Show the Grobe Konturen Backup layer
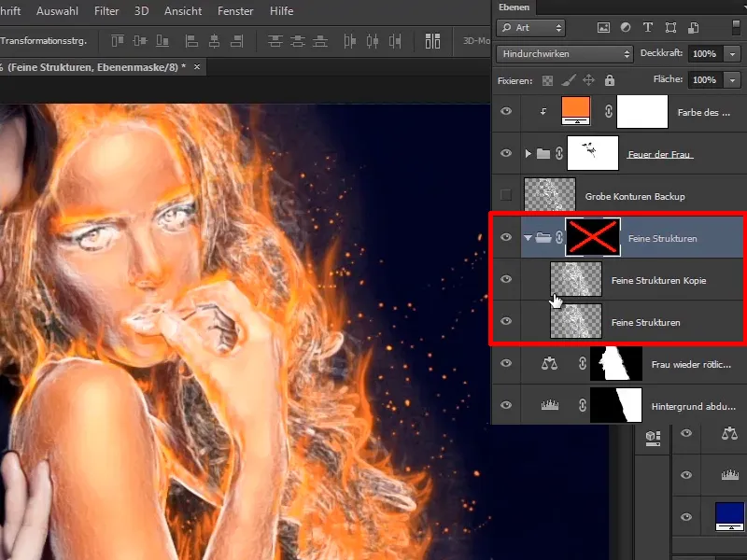This screenshot has height=560, width=747. [506, 195]
